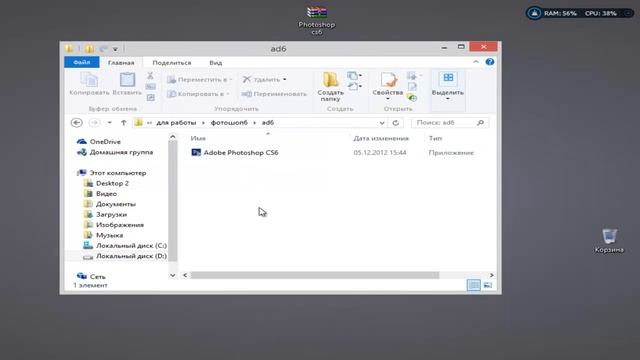Click the forward navigation arrow

(94, 122)
